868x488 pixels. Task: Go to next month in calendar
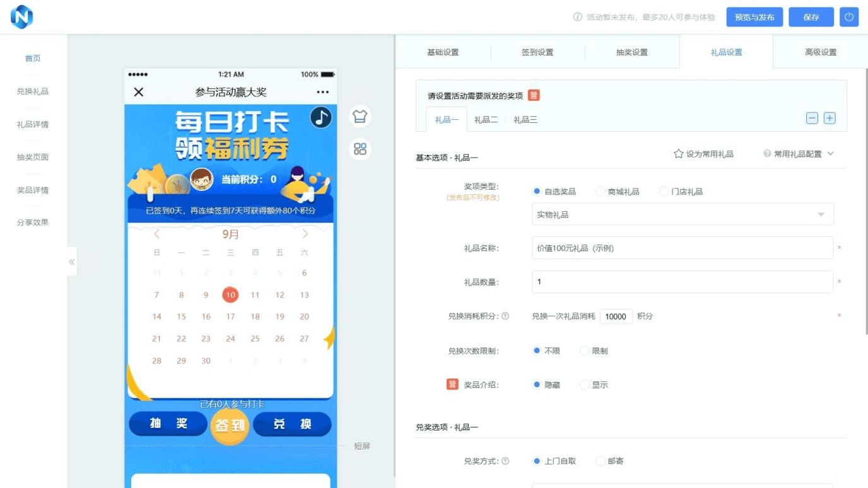pos(305,235)
